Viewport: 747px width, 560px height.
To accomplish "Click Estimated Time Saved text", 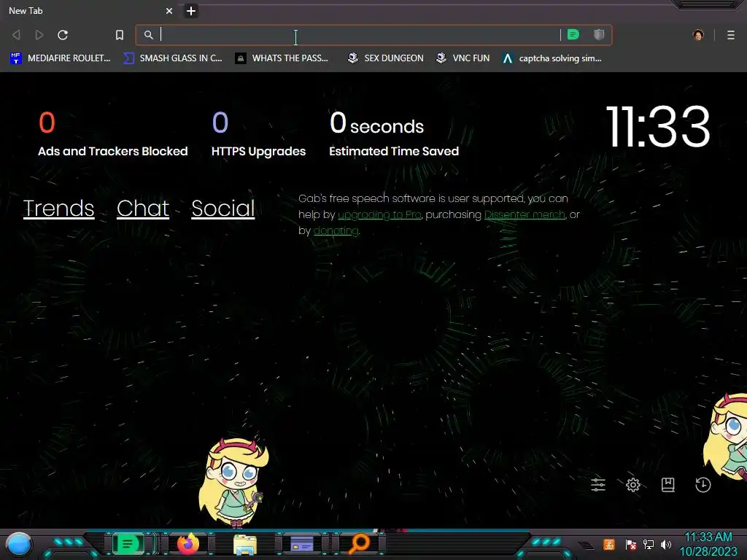I will click(x=394, y=152).
